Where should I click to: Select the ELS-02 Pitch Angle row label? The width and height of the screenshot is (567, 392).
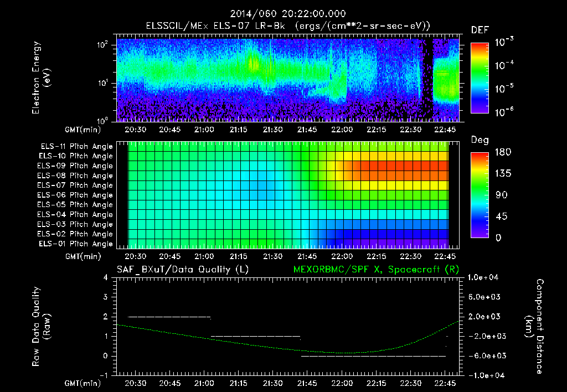pyautogui.click(x=75, y=234)
